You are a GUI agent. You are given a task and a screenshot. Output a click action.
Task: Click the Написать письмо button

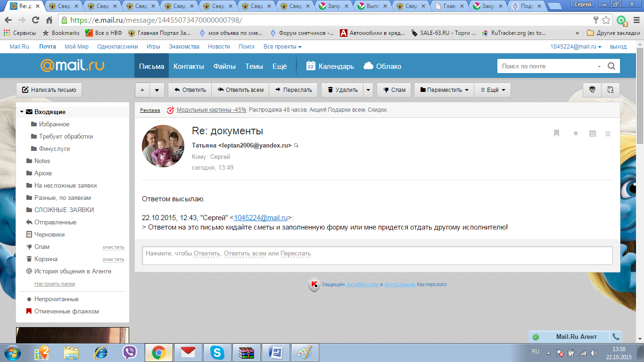[x=49, y=90]
